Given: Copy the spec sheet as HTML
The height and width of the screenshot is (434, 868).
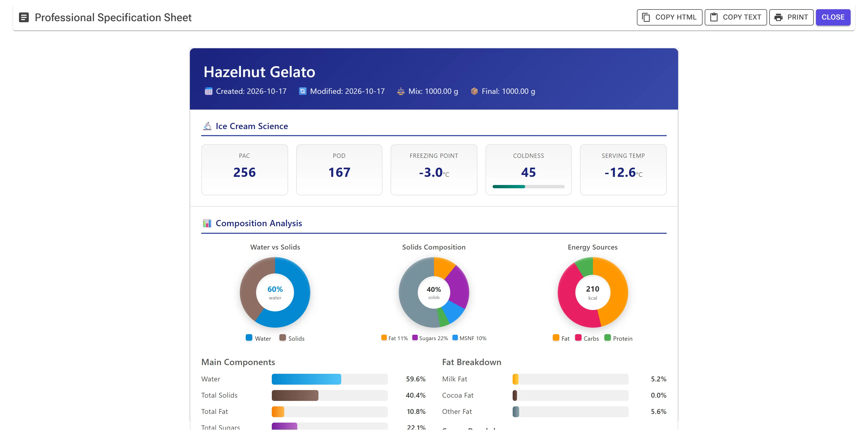Looking at the screenshot, I should pos(669,17).
